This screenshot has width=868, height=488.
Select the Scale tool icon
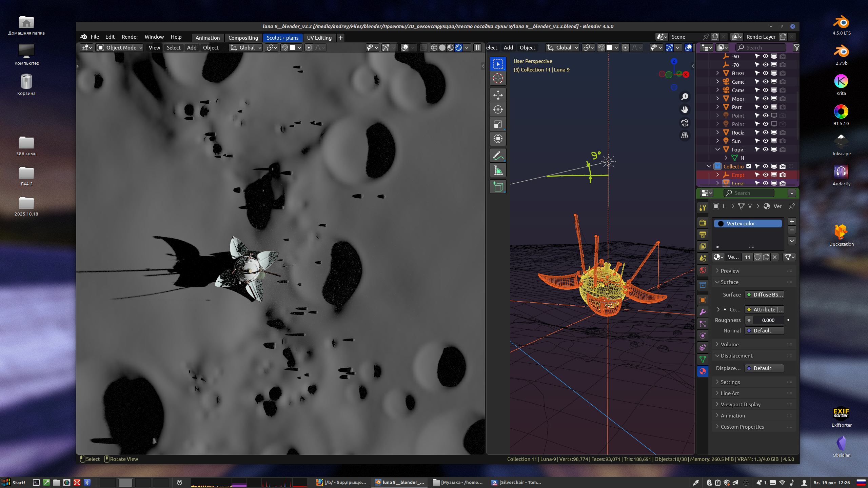pyautogui.click(x=498, y=124)
